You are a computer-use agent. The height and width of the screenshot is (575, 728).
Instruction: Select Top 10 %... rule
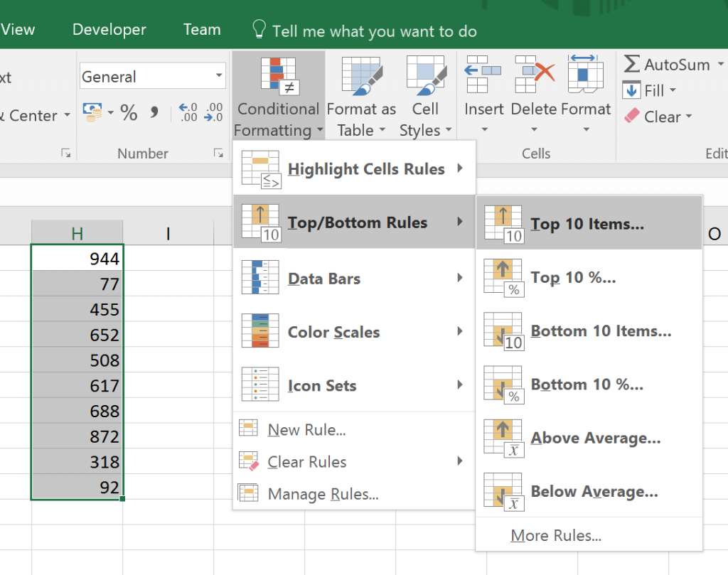click(x=589, y=277)
